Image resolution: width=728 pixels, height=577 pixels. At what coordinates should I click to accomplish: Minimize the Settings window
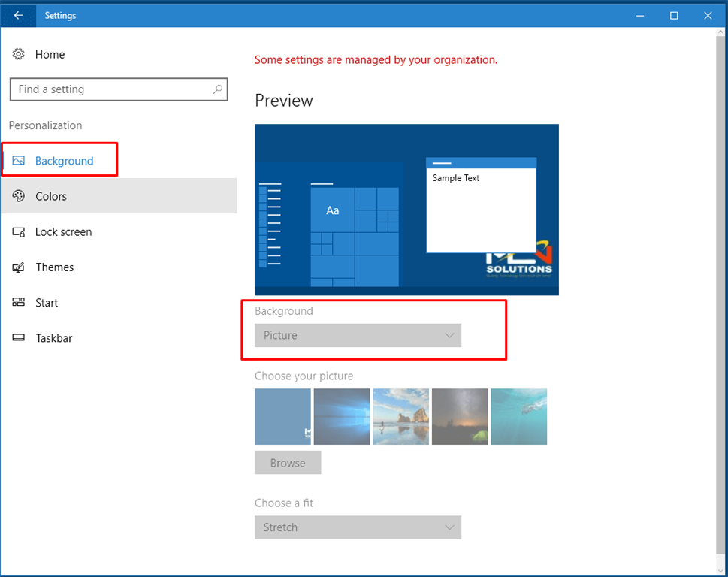pyautogui.click(x=640, y=15)
